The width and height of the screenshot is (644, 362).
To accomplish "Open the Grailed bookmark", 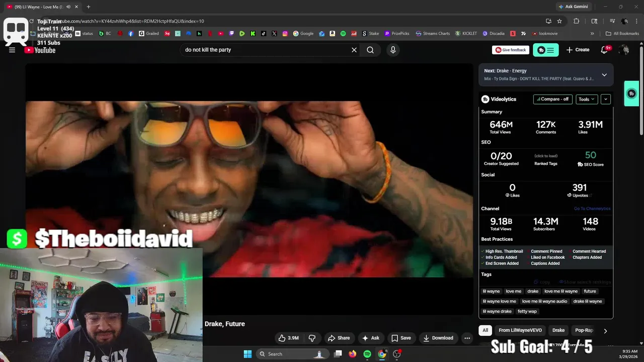I will [149, 34].
